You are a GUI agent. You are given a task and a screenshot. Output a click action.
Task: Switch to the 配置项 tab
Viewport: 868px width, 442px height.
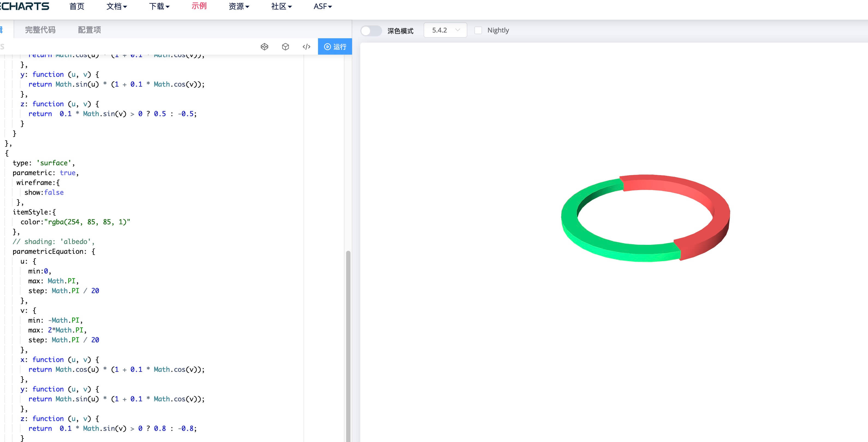[x=89, y=30]
